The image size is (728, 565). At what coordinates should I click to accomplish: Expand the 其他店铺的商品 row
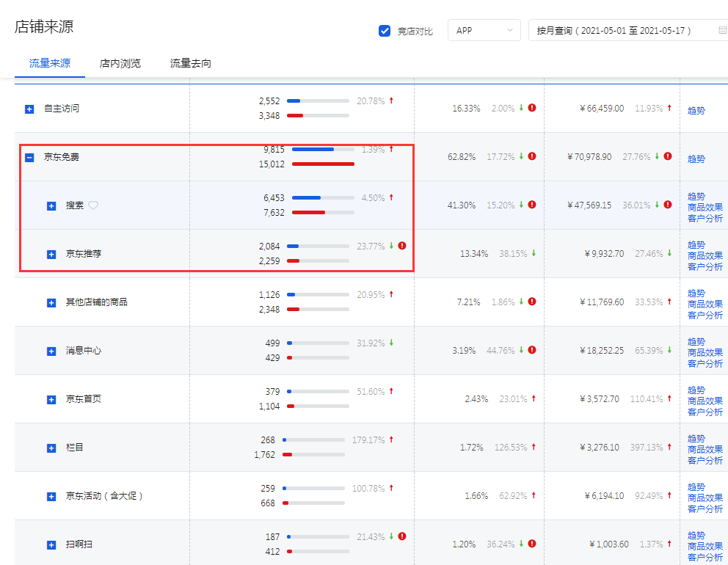[x=51, y=303]
